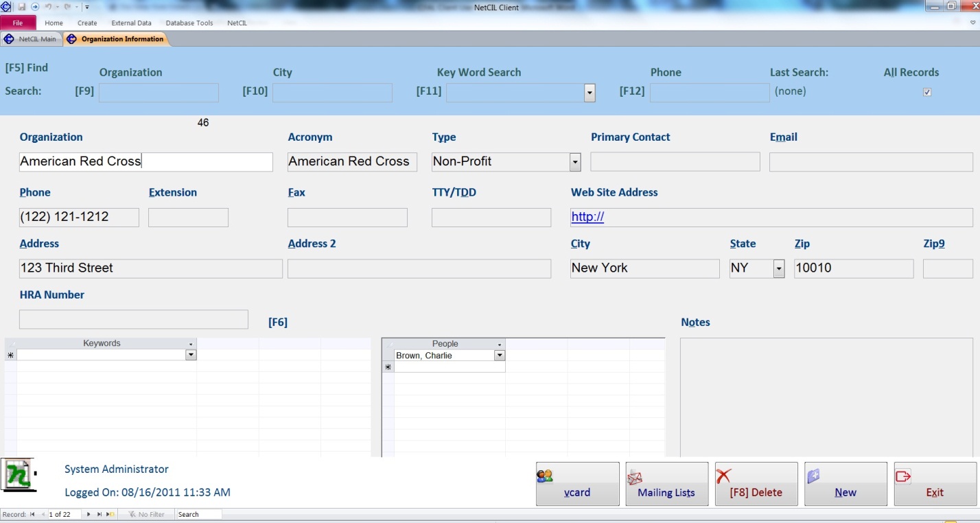Open the Type dropdown showing Non-Profit
This screenshot has width=980, height=523.
coord(575,162)
